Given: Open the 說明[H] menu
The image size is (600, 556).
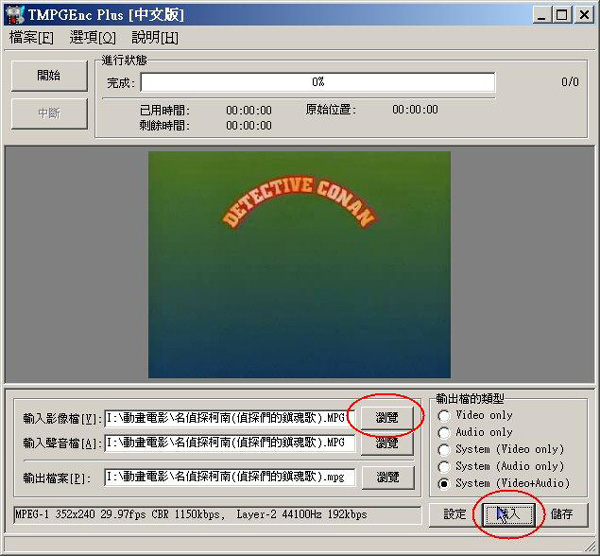Looking at the screenshot, I should point(155,38).
